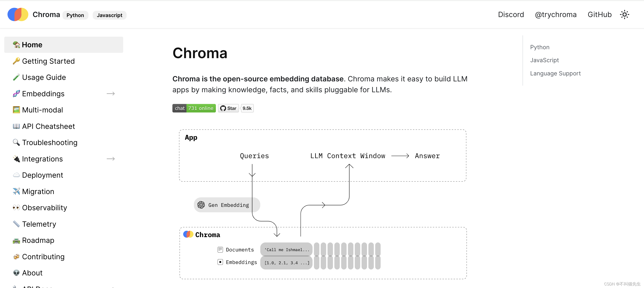
Task: Expand the Embeddings sidebar section arrow
Action: (111, 94)
